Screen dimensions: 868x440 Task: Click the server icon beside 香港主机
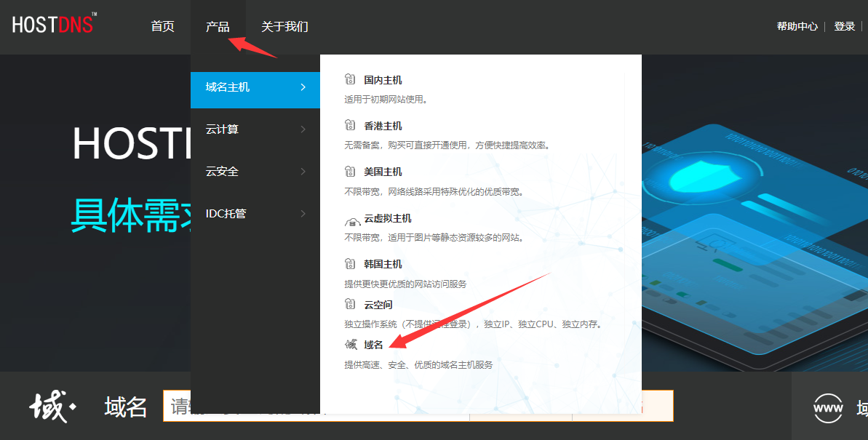click(351, 126)
